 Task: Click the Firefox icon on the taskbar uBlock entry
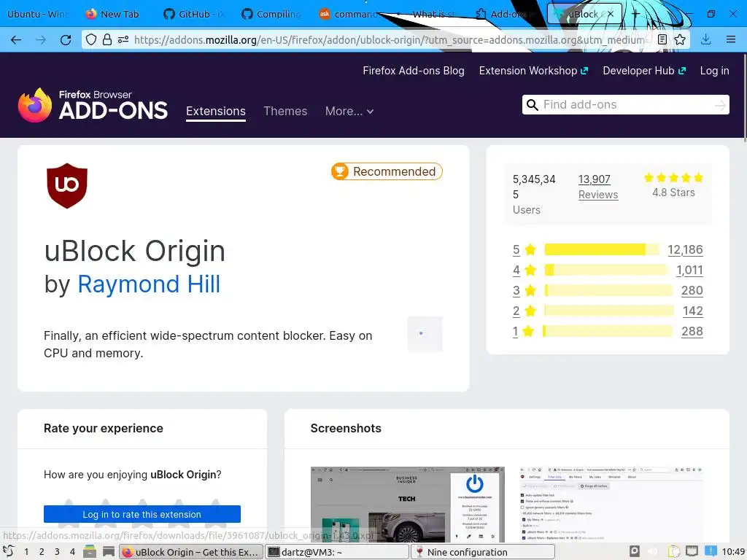point(127,552)
